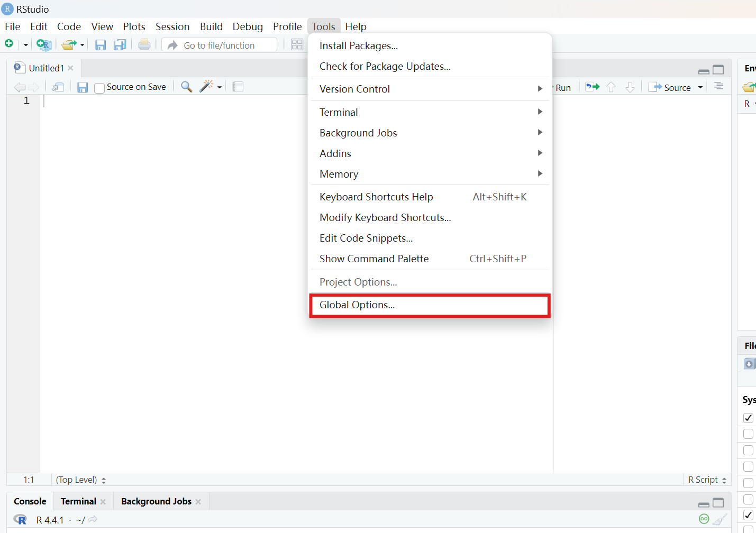Screen dimensions: 756x533
Task: Go to previous section up arrow
Action: tap(611, 87)
